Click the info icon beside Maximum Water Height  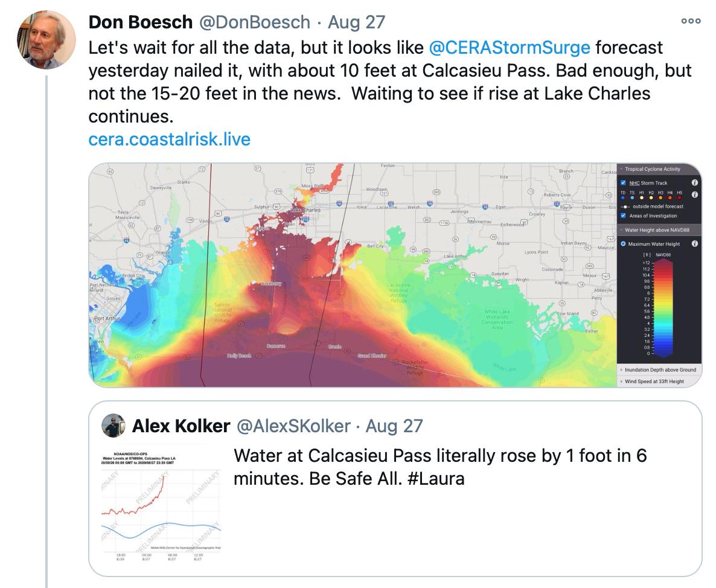point(695,244)
